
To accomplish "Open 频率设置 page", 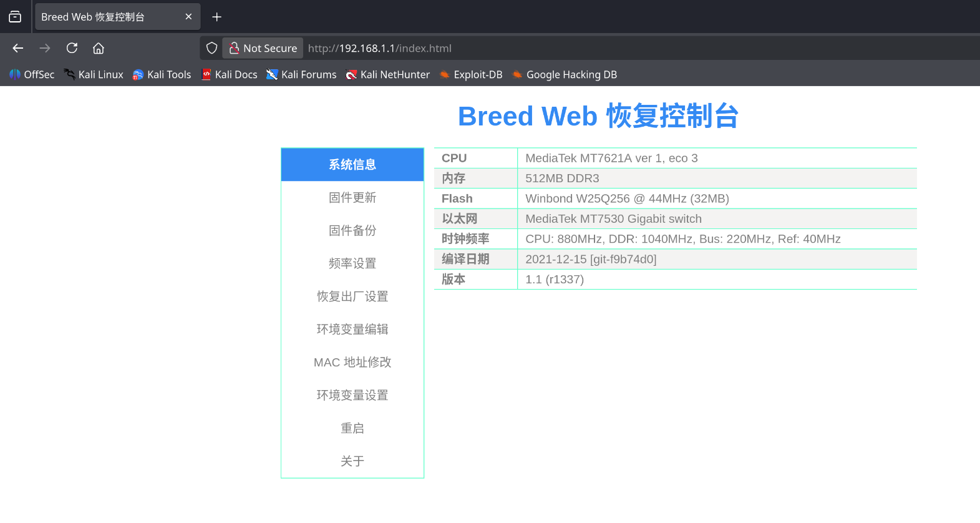I will pyautogui.click(x=352, y=263).
